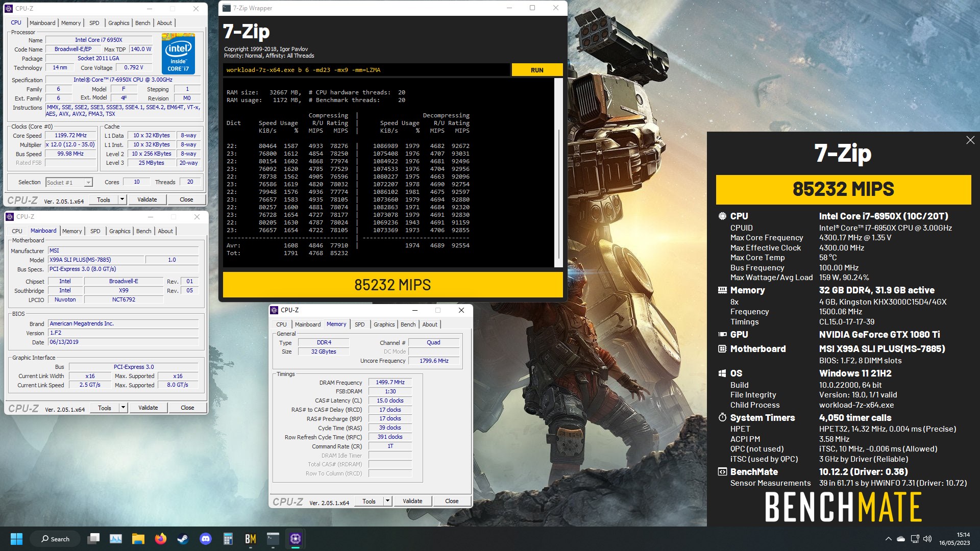
Task: Click the X99A SLI PLUS(MS-7885) model field
Action: pyautogui.click(x=95, y=260)
